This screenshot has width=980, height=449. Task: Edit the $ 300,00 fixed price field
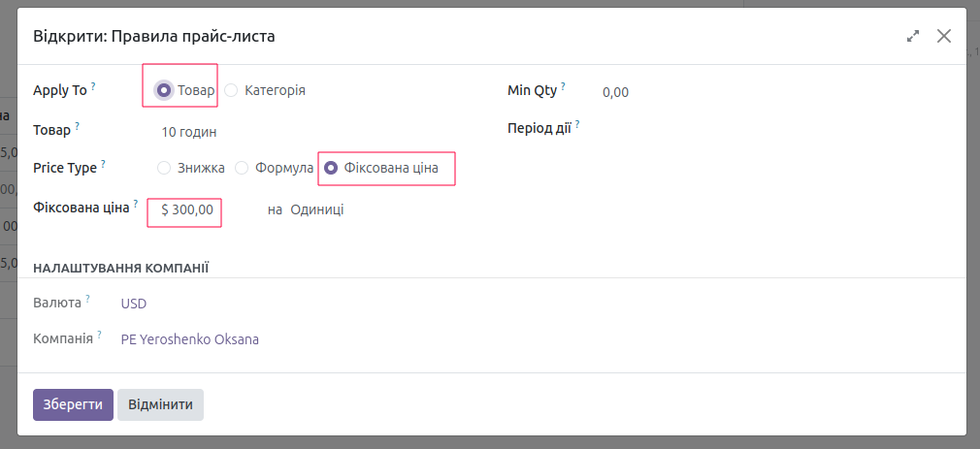tap(187, 210)
